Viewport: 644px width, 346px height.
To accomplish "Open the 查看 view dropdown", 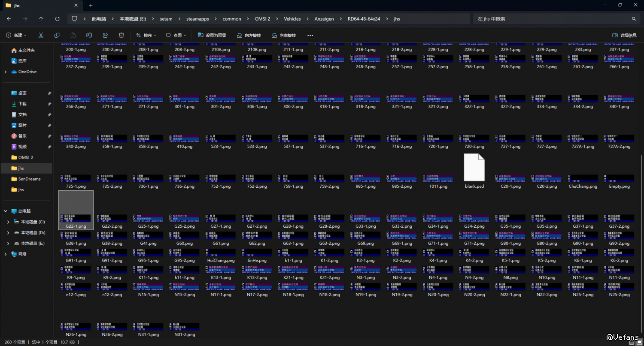I will 176,35.
